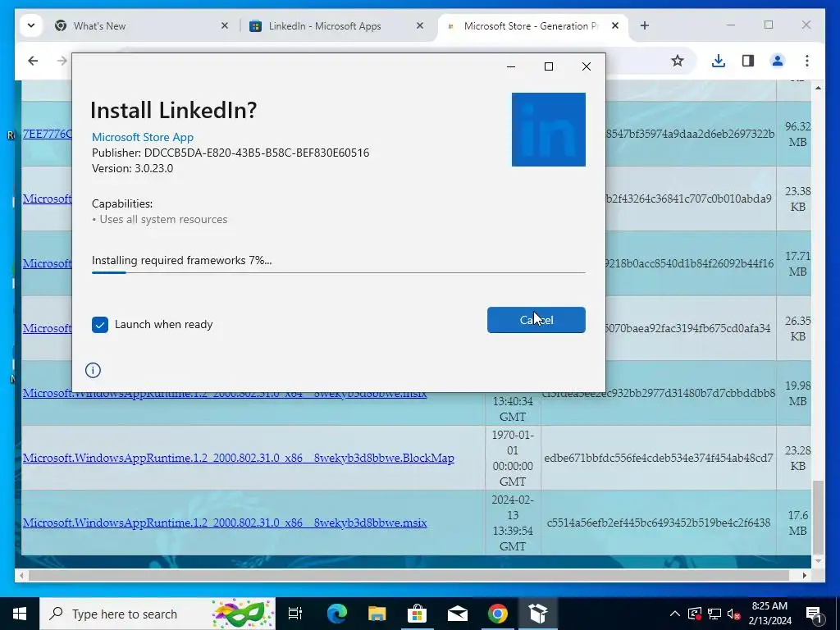Go back in Chrome

point(33,61)
